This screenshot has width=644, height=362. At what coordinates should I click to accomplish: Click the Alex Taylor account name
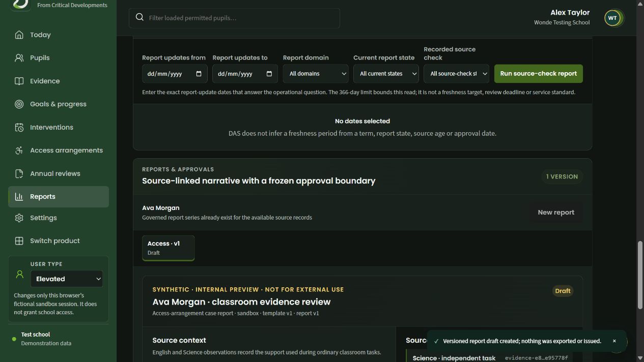click(570, 13)
